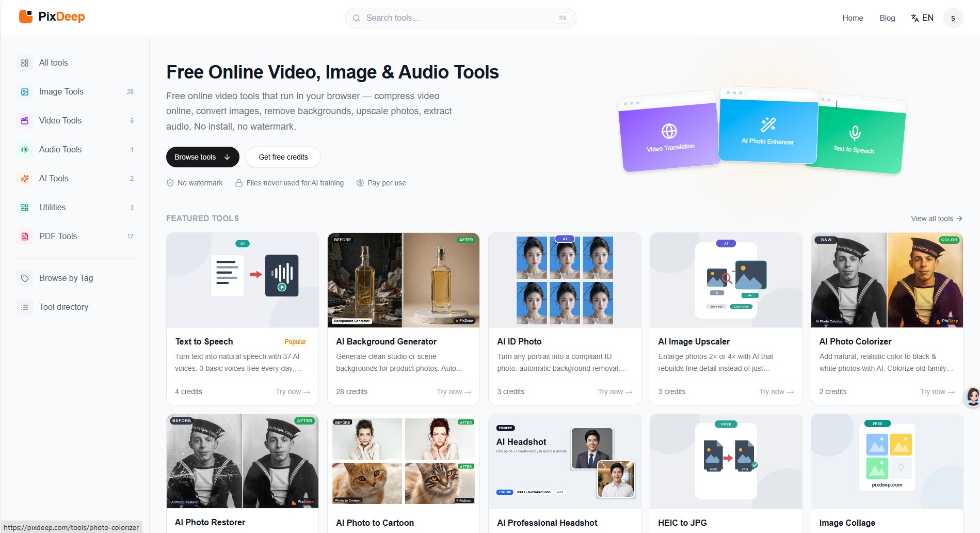Click the PixDeep logo icon
This screenshot has width=980, height=533.
(x=25, y=17)
